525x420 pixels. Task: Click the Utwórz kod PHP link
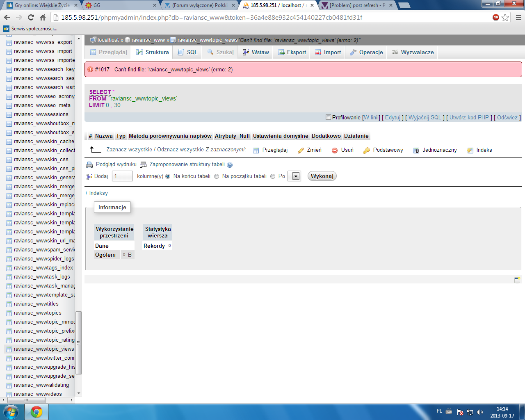469,117
